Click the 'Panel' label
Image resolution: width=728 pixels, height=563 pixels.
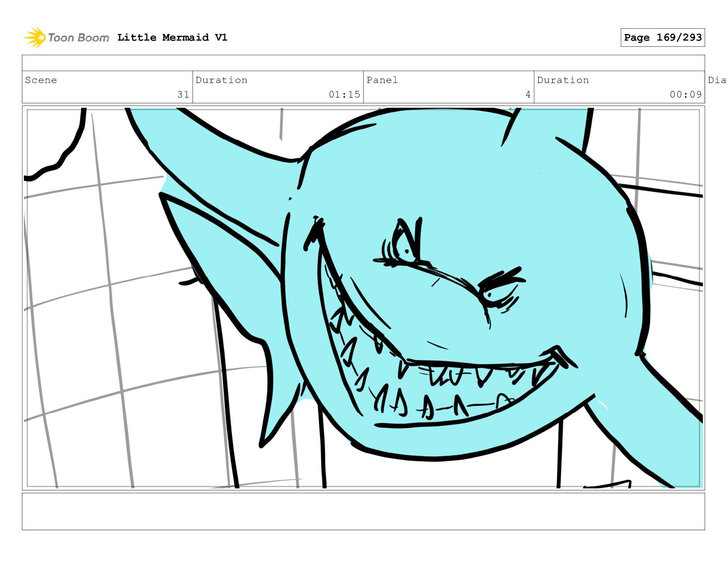tap(382, 80)
